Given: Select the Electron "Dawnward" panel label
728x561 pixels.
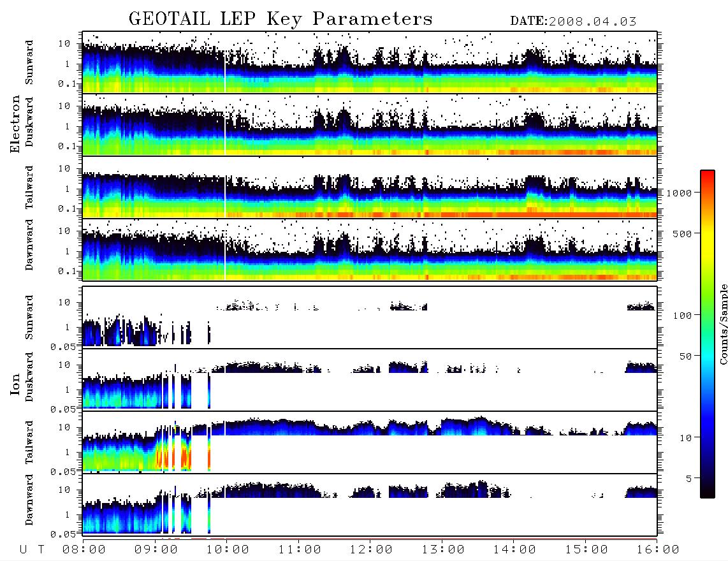Looking at the screenshot, I should [29, 245].
